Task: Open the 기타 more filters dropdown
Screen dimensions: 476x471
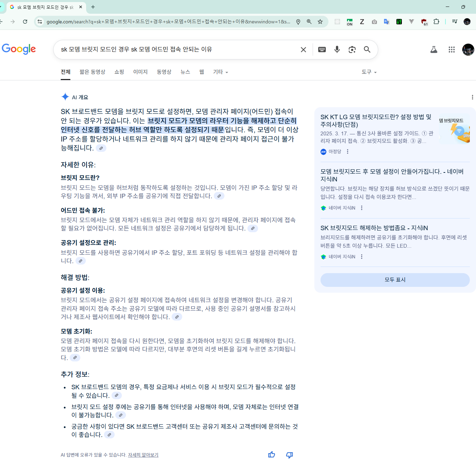Action: 220,72
